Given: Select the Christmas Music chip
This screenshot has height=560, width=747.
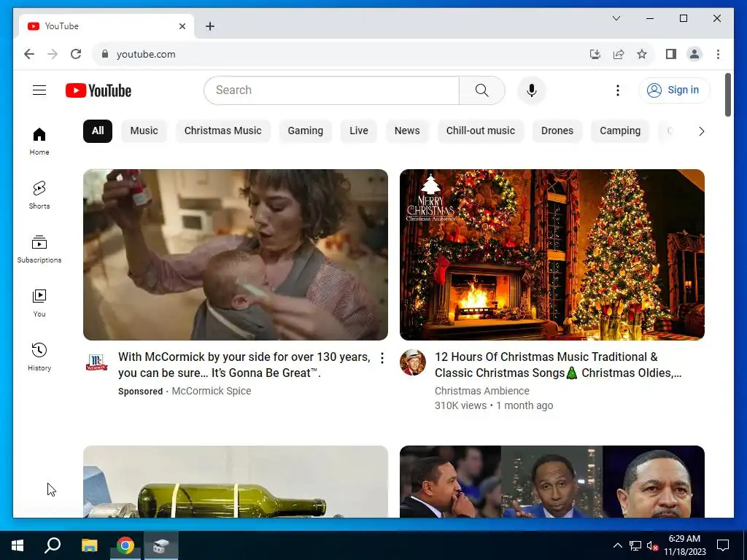Looking at the screenshot, I should click(x=223, y=131).
